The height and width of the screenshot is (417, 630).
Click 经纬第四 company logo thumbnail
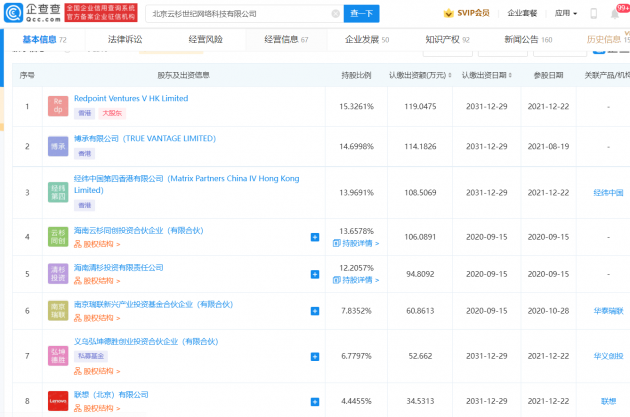point(58,192)
